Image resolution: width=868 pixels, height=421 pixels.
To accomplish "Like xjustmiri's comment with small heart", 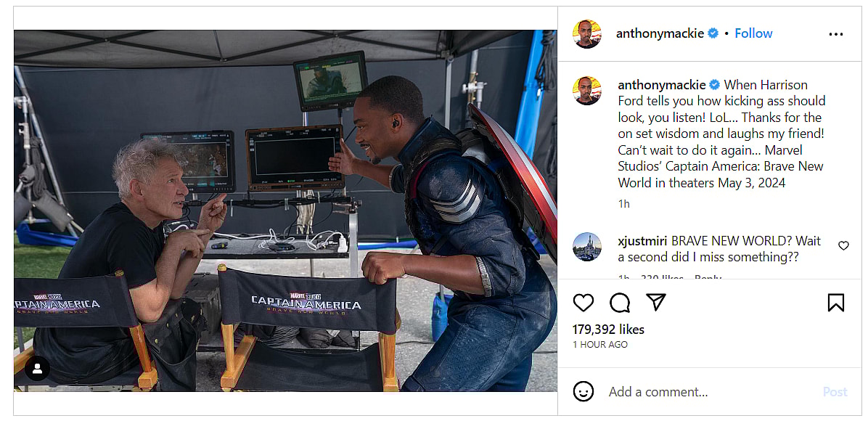I will 843,245.
